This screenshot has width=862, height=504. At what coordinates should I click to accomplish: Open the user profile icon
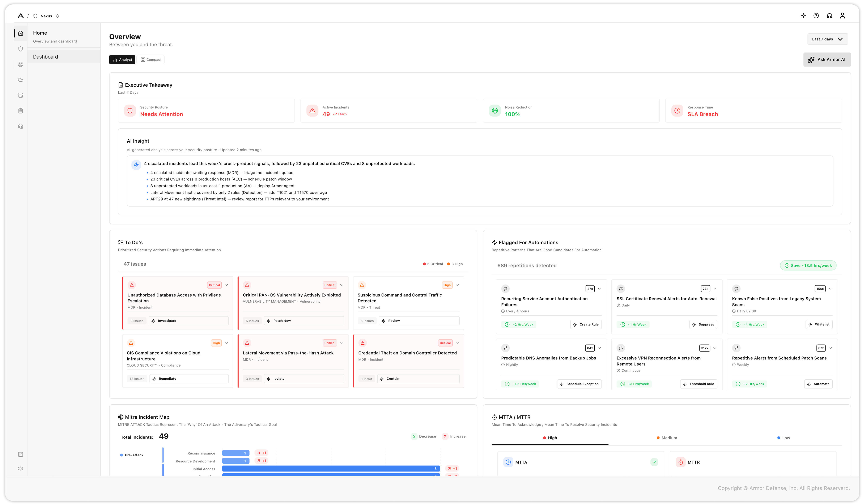842,16
